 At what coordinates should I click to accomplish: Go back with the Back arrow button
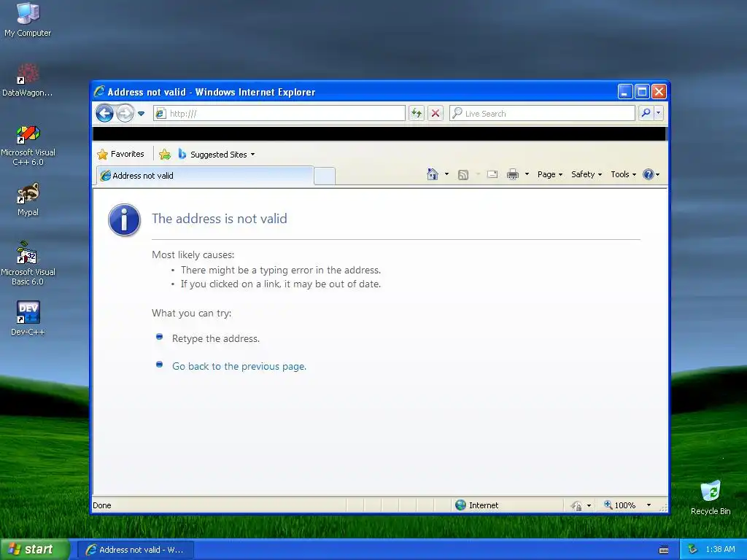(x=104, y=113)
